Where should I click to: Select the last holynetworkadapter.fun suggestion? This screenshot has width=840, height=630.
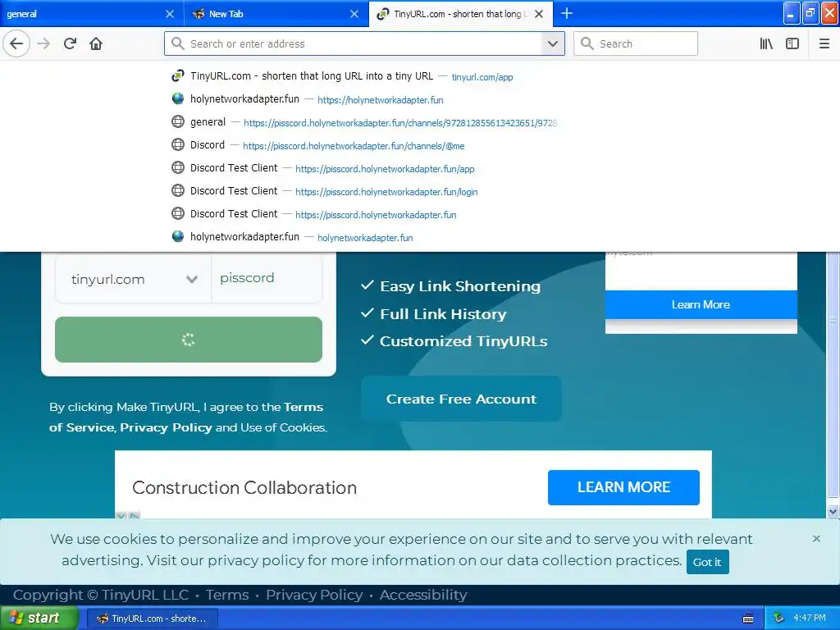[x=364, y=237]
